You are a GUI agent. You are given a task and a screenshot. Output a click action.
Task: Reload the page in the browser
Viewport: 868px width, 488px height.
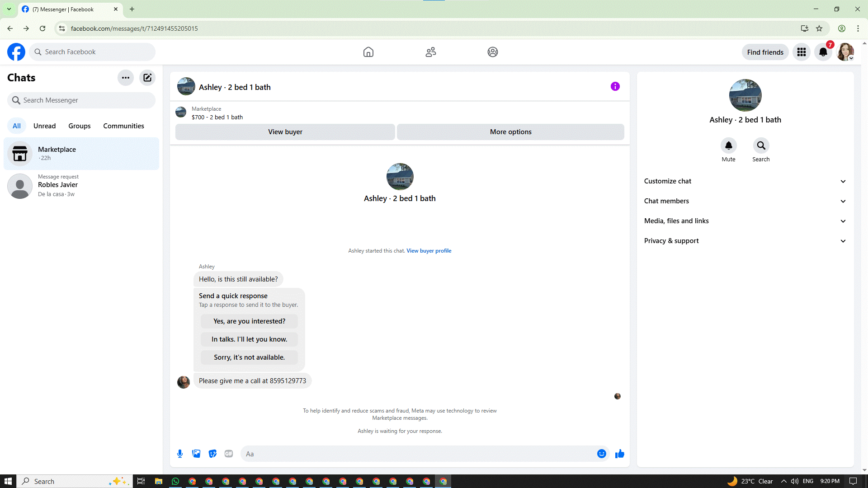point(42,28)
